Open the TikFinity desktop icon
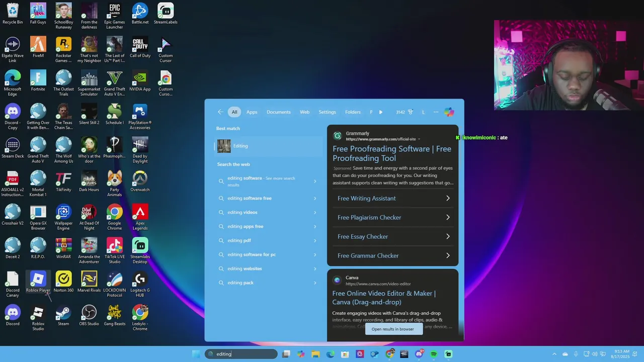 pyautogui.click(x=63, y=182)
